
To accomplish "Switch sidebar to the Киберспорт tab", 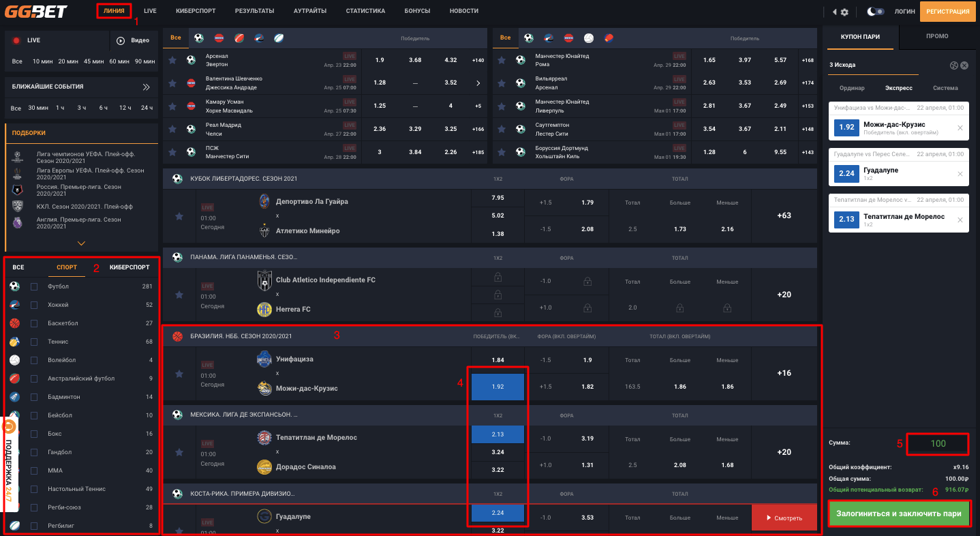I will tap(129, 267).
